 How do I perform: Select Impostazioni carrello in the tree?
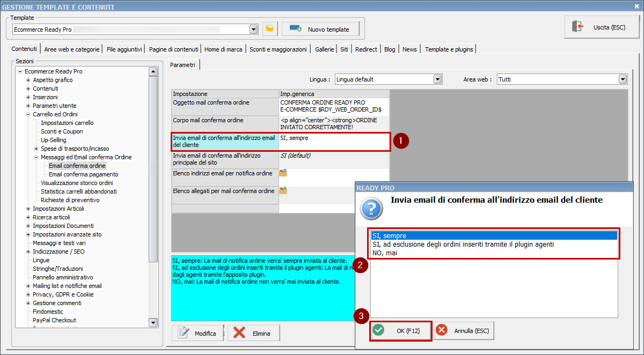pos(67,123)
